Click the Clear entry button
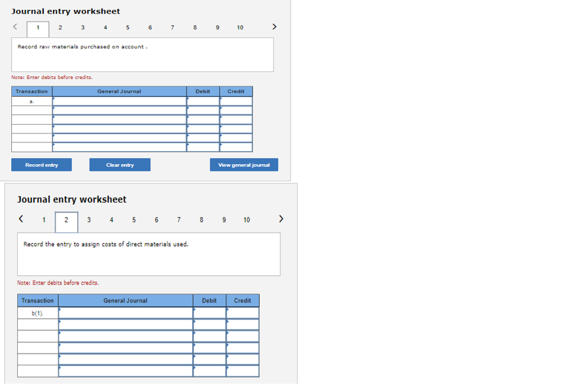 point(120,164)
